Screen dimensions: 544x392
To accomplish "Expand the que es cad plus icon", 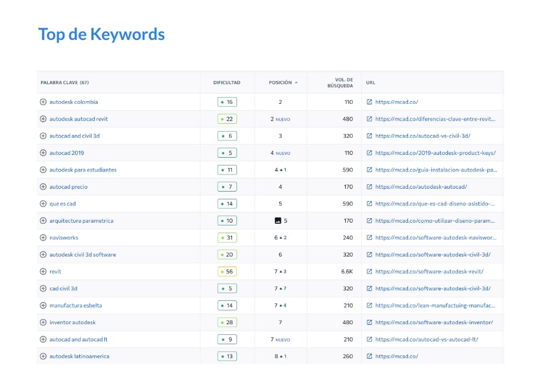I will (43, 204).
